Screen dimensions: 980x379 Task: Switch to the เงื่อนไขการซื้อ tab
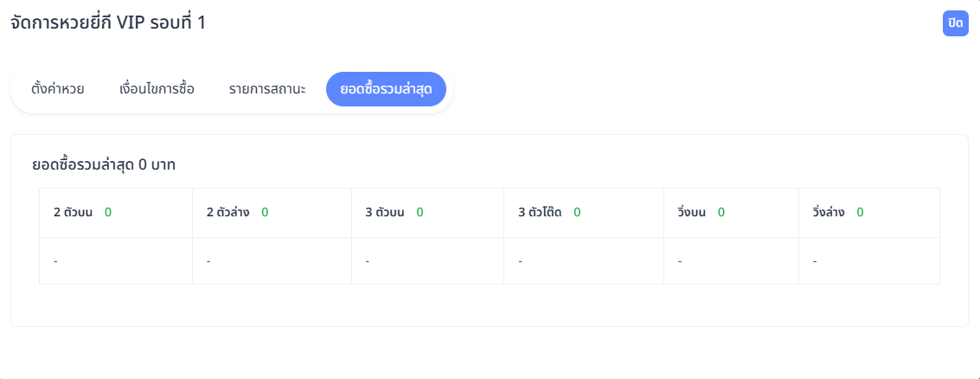point(157,89)
